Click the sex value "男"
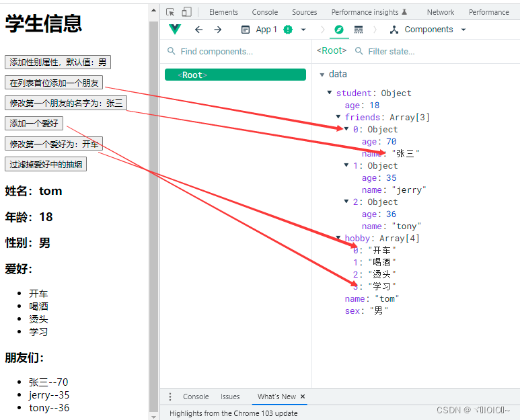This screenshot has width=520, height=420. [x=379, y=310]
